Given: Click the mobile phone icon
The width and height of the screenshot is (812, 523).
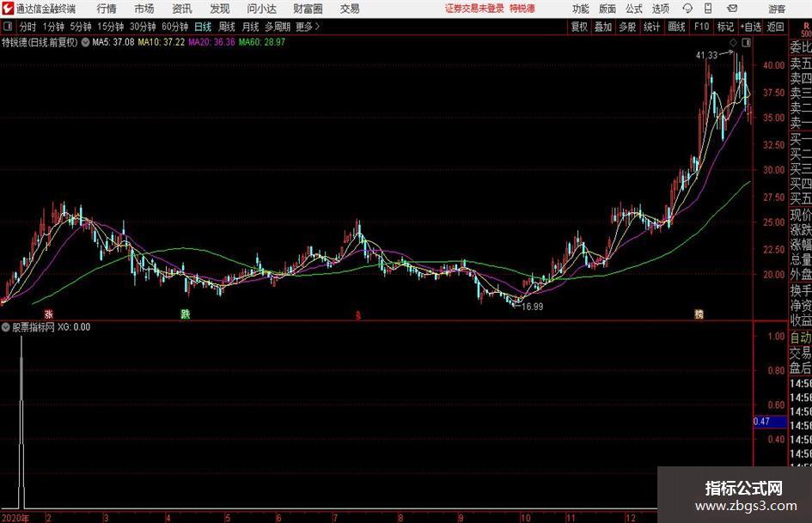Looking at the screenshot, I should (x=708, y=9).
